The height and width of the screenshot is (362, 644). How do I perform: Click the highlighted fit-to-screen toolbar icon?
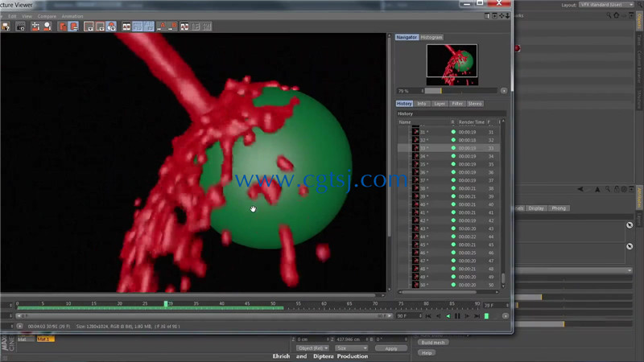(x=111, y=27)
